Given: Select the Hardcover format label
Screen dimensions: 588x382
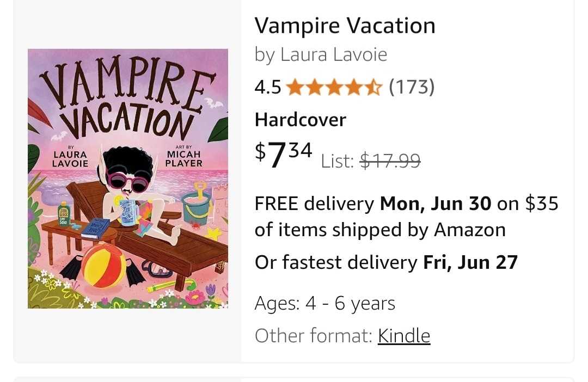Looking at the screenshot, I should 300,120.
